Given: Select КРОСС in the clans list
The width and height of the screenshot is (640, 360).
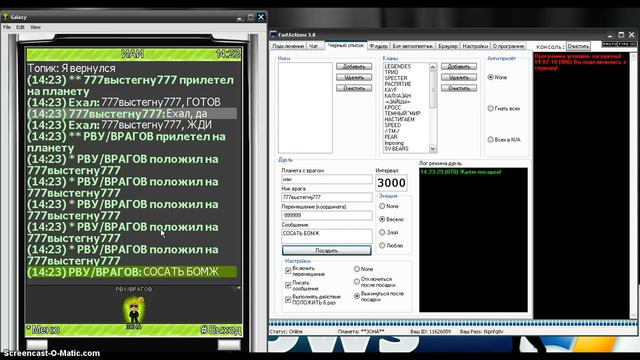Looking at the screenshot, I should (x=393, y=107).
